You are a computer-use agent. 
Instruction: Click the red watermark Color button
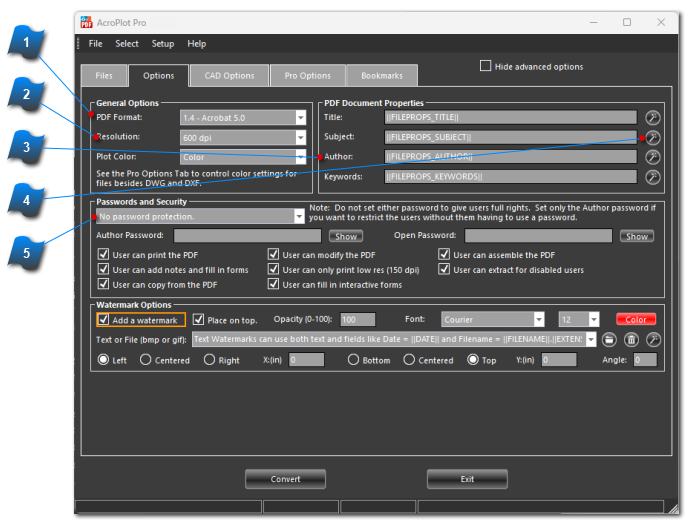[636, 320]
